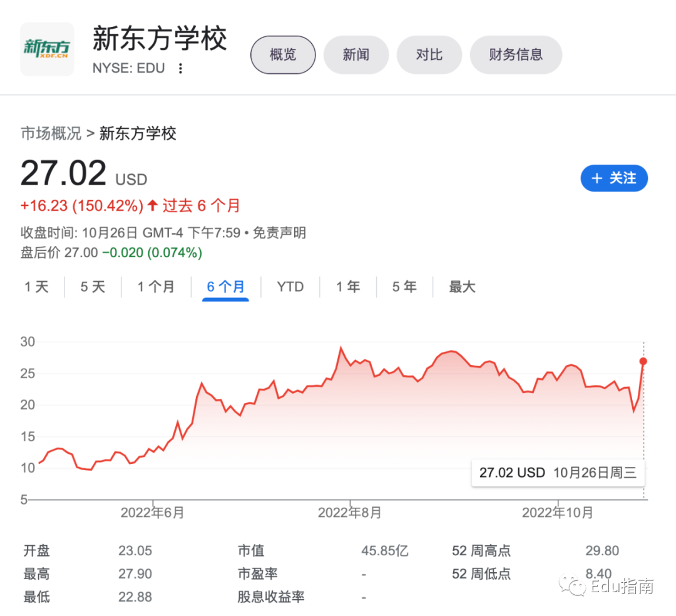Image resolution: width=676 pixels, height=616 pixels.
Task: Select the 1 天 time range
Action: coord(37,287)
